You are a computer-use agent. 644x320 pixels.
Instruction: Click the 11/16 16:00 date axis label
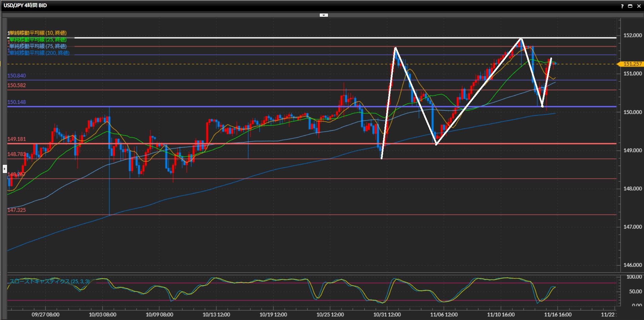pos(558,315)
